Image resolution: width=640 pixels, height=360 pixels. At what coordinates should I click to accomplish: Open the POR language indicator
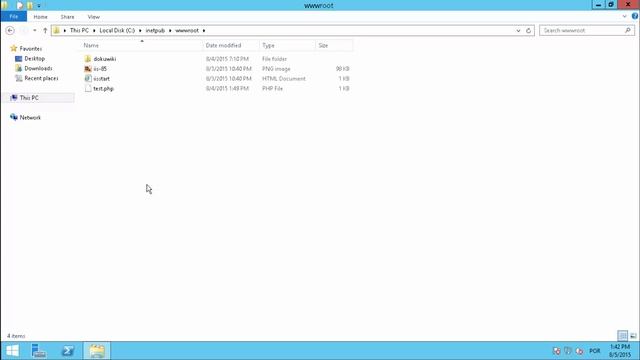point(594,351)
